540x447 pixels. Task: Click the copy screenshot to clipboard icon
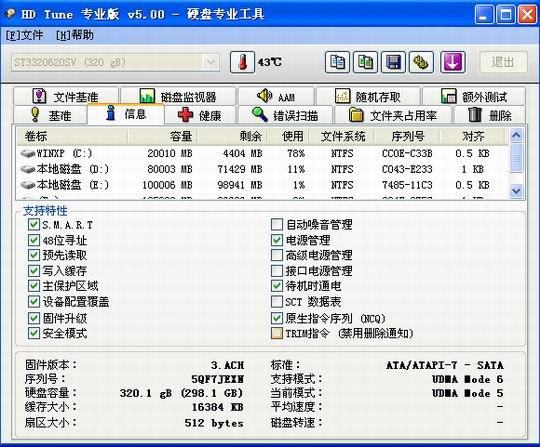(x=365, y=62)
